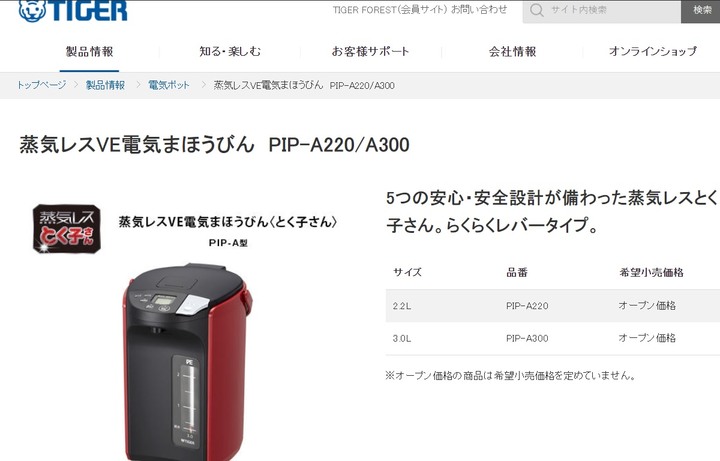The height and width of the screenshot is (461, 720).
Task: Open the 知る・楽しむ menu
Action: [x=230, y=51]
